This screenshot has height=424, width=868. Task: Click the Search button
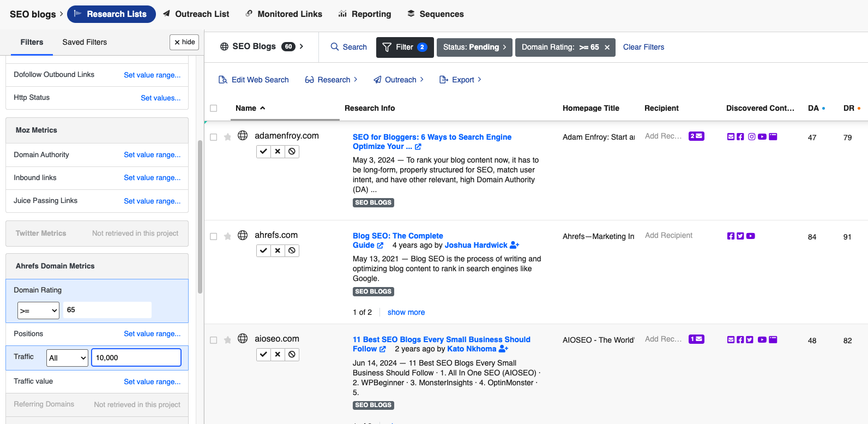coord(349,47)
